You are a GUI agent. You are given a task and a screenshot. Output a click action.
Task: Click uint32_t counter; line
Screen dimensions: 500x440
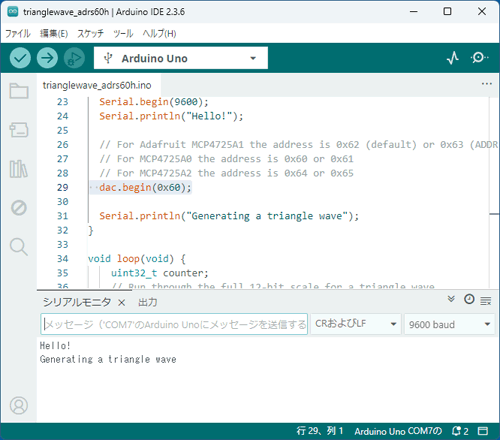[160, 273]
